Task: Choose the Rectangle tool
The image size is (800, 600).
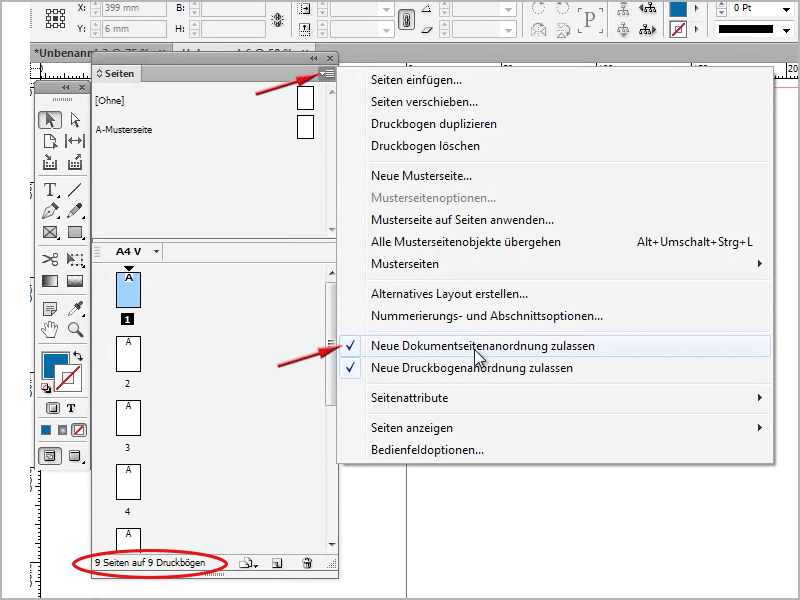Action: [x=75, y=233]
